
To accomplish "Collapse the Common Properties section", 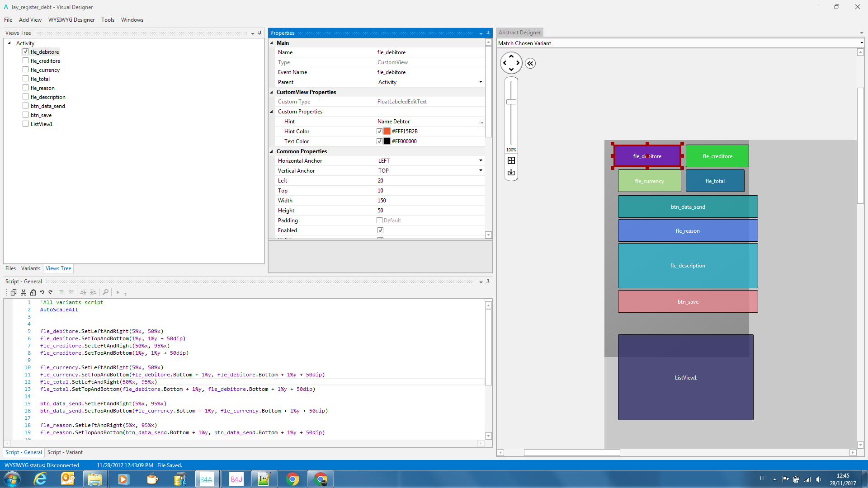I will pyautogui.click(x=272, y=151).
